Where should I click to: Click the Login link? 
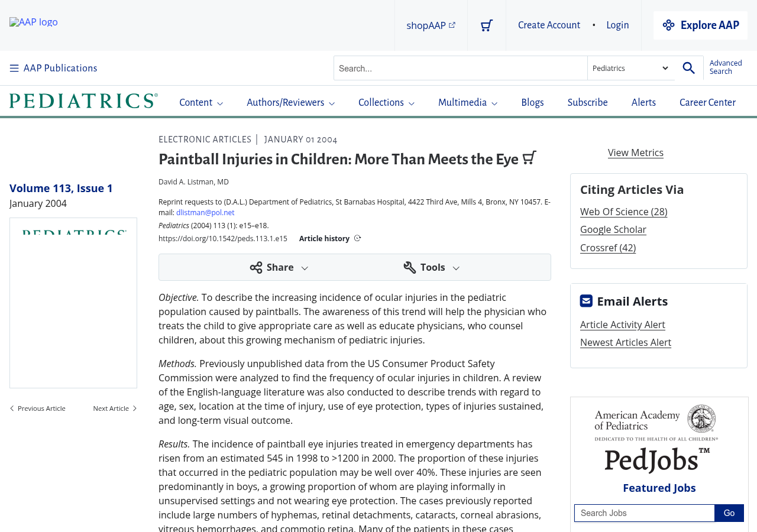pos(617,25)
